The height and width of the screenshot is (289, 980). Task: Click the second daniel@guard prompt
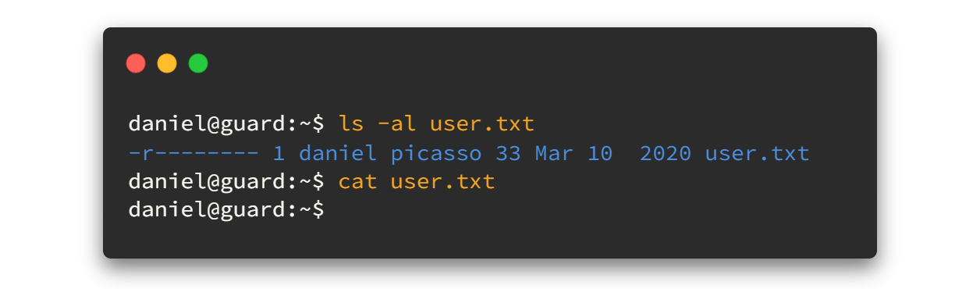(225, 182)
